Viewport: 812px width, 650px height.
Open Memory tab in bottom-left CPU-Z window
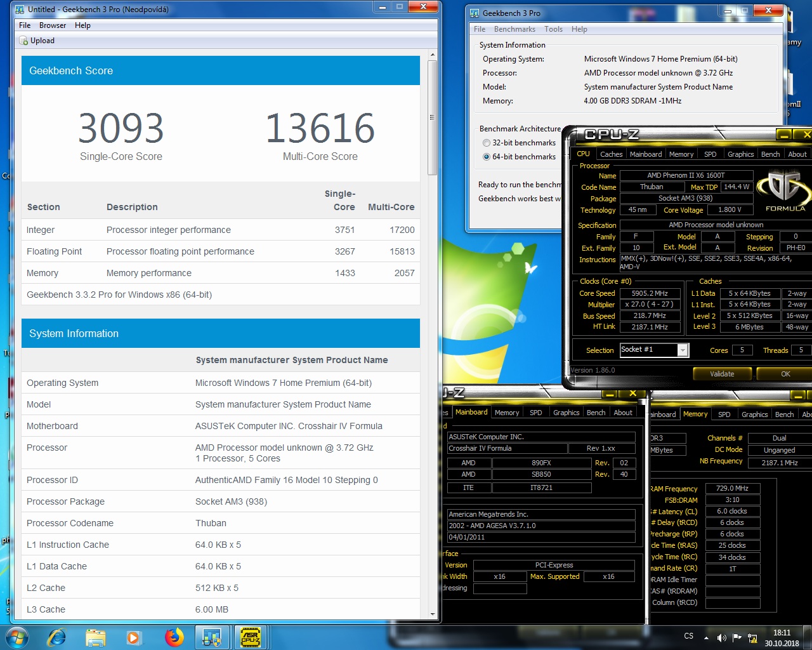click(506, 413)
